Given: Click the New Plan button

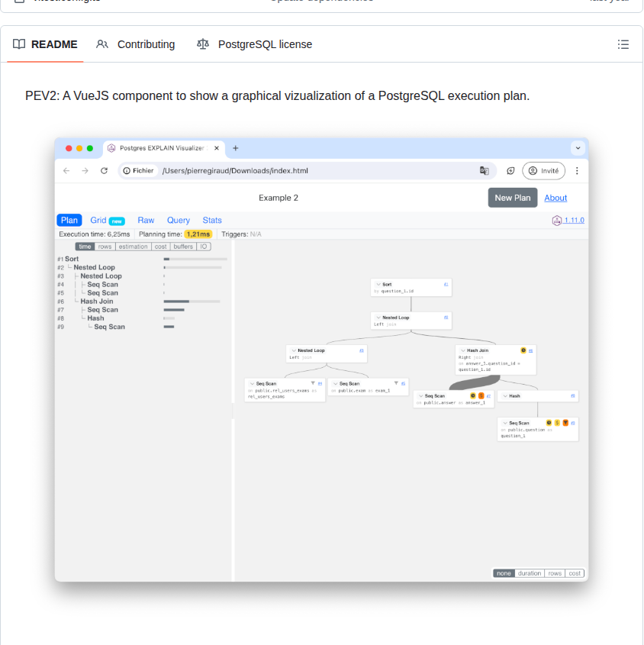Looking at the screenshot, I should click(x=512, y=198).
